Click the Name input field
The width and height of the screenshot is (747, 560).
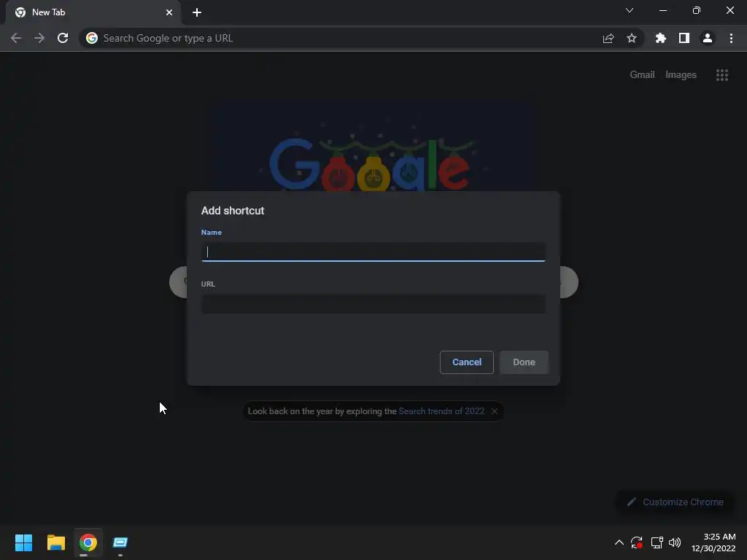[x=373, y=252]
